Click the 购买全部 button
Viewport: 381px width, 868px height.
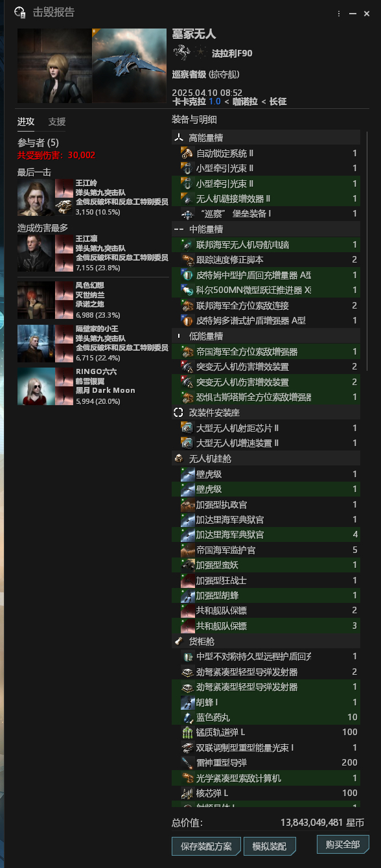343,844
